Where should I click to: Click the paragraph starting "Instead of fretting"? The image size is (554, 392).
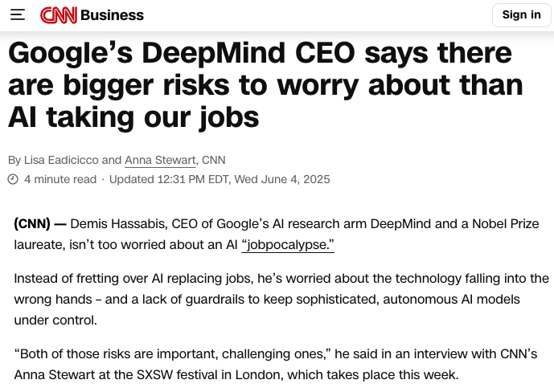(x=281, y=299)
